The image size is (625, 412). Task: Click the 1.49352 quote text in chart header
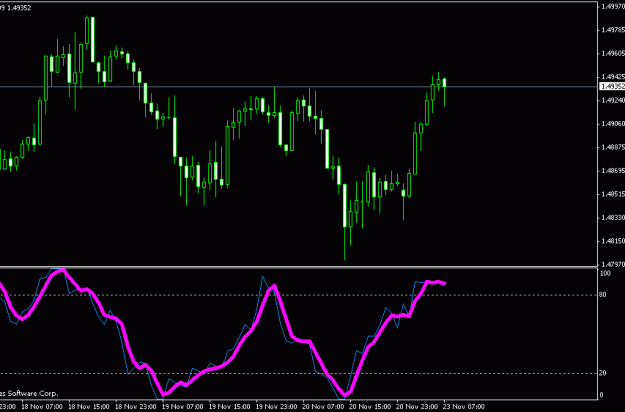(19, 8)
